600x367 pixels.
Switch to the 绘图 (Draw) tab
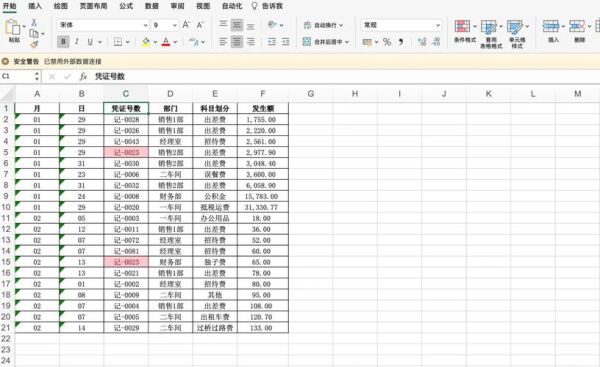point(60,6)
